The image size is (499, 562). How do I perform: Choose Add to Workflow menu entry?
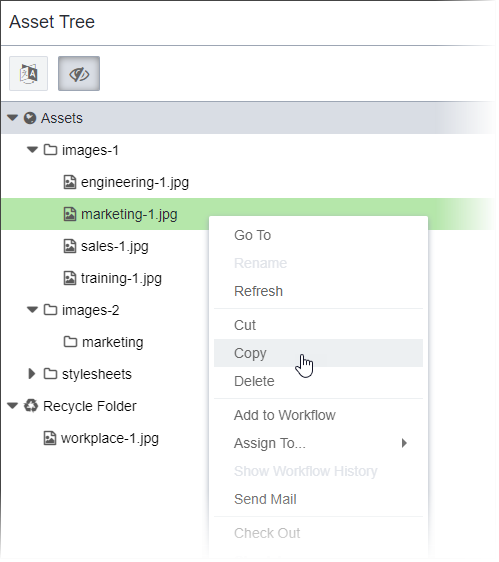(319, 415)
